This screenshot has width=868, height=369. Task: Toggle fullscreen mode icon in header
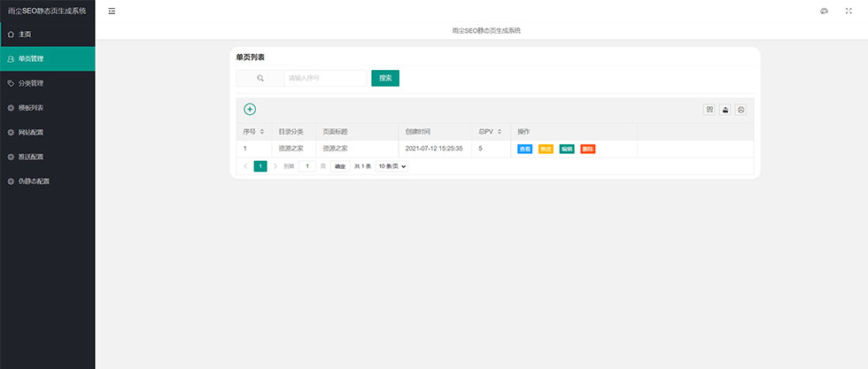849,11
